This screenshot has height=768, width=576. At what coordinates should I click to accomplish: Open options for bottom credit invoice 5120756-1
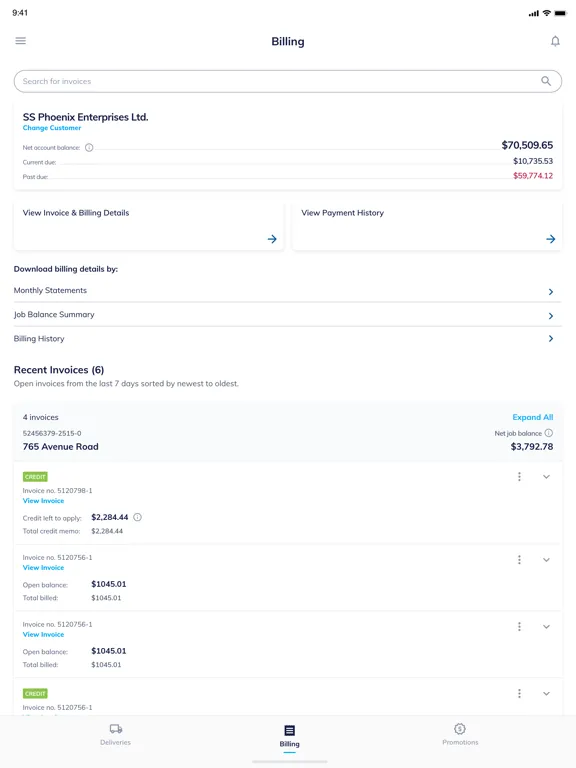[x=519, y=694]
